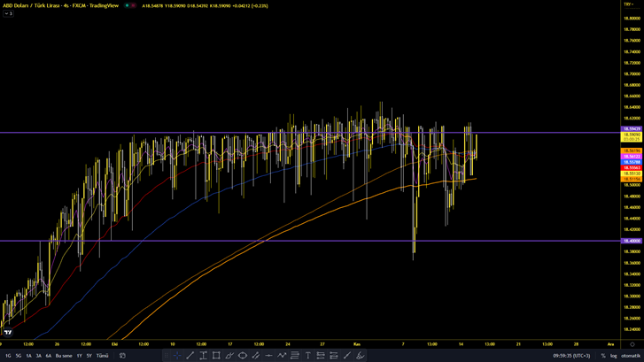
Task: Set the range to 1G
Action: pos(8,356)
